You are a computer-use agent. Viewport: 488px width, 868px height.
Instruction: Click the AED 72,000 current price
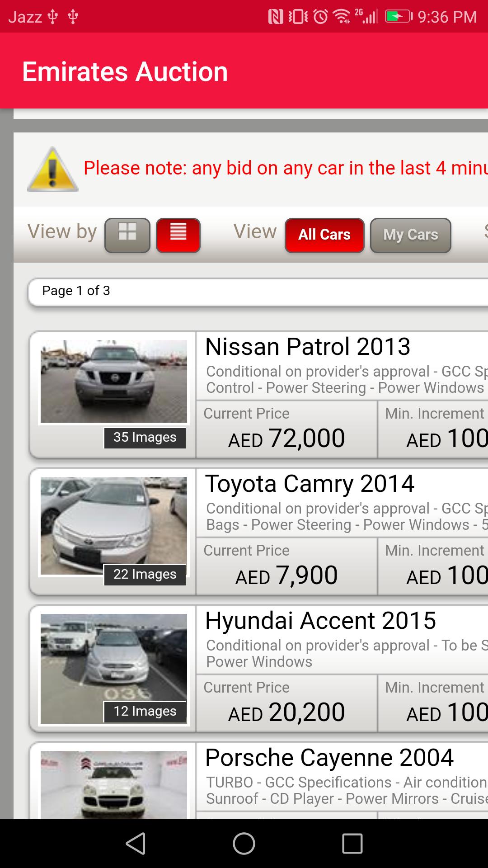(x=286, y=439)
